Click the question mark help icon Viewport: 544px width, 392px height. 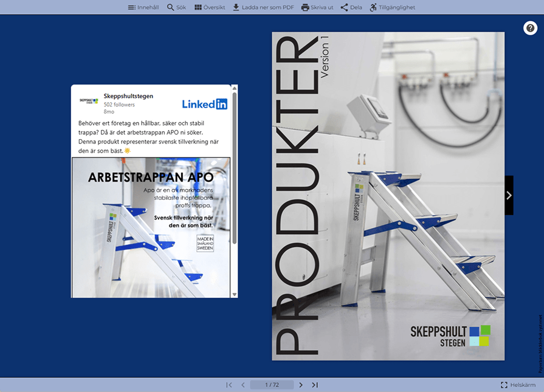click(530, 28)
